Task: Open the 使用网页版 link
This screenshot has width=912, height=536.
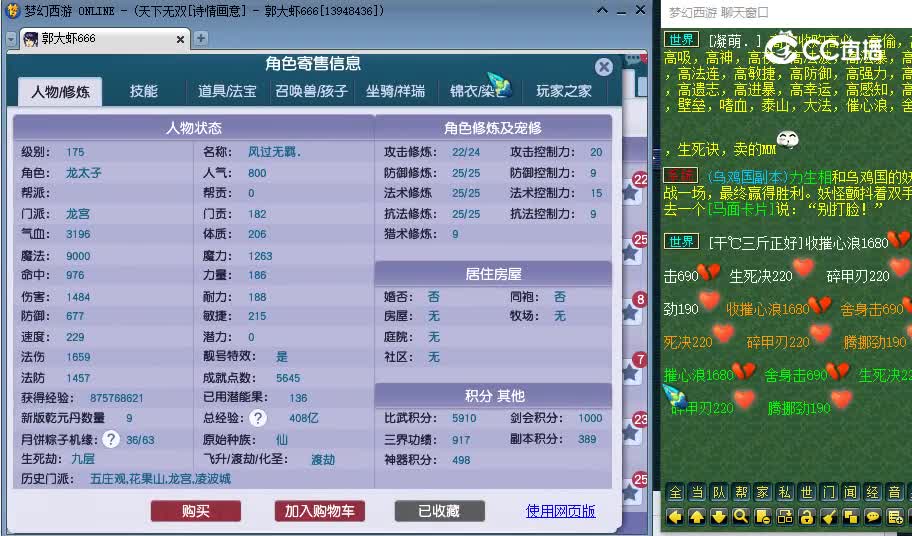Action: point(561,511)
